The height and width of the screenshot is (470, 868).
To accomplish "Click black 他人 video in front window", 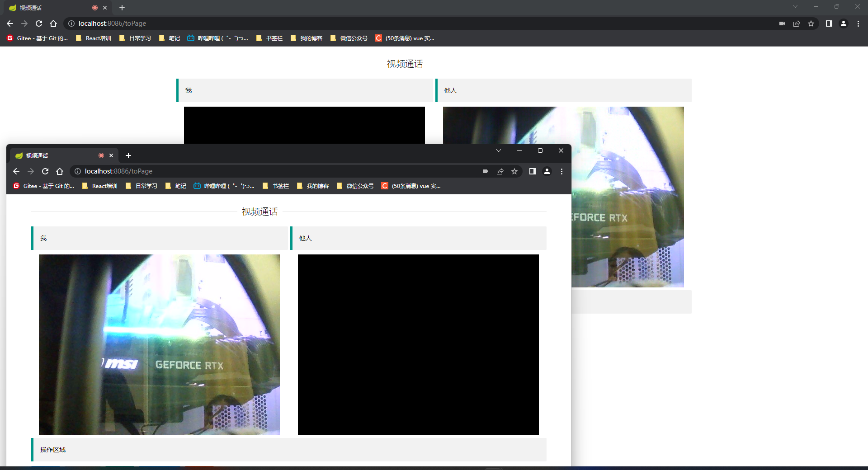I will pyautogui.click(x=418, y=345).
